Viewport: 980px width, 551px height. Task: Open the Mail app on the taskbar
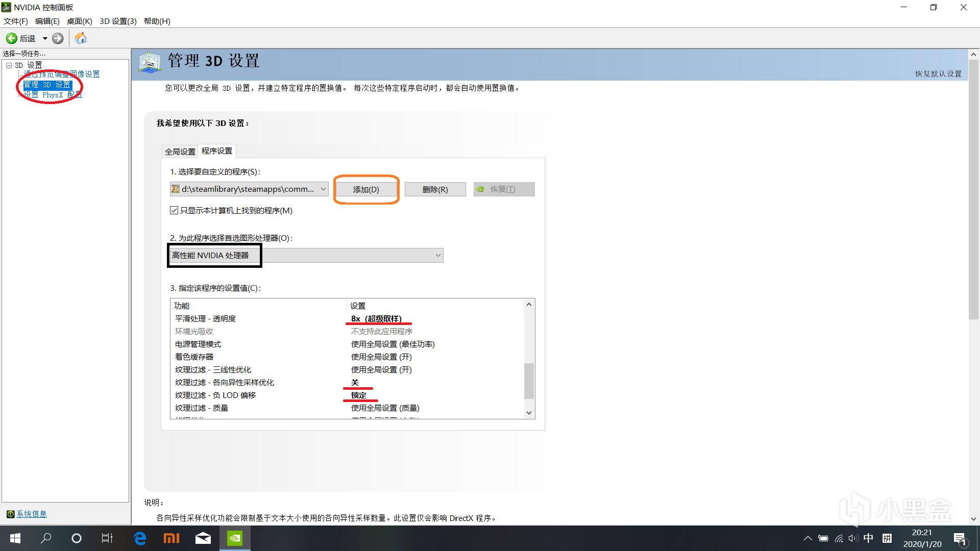(x=203, y=538)
